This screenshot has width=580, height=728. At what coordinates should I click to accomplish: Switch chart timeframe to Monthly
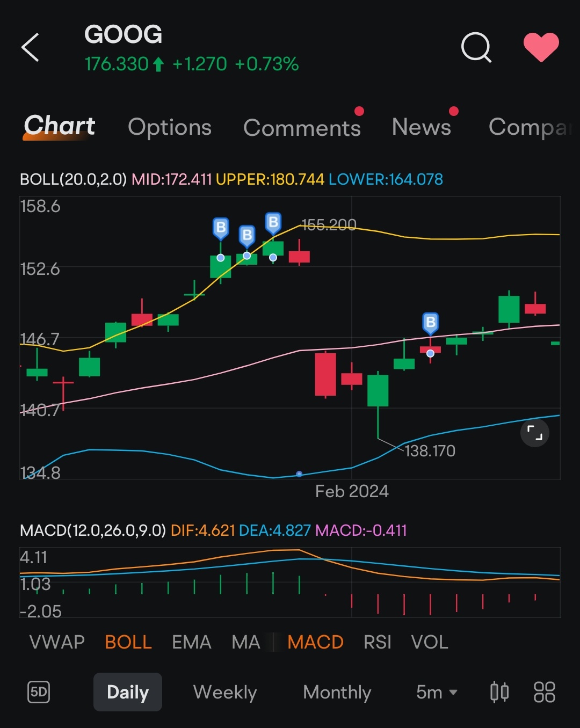337,692
